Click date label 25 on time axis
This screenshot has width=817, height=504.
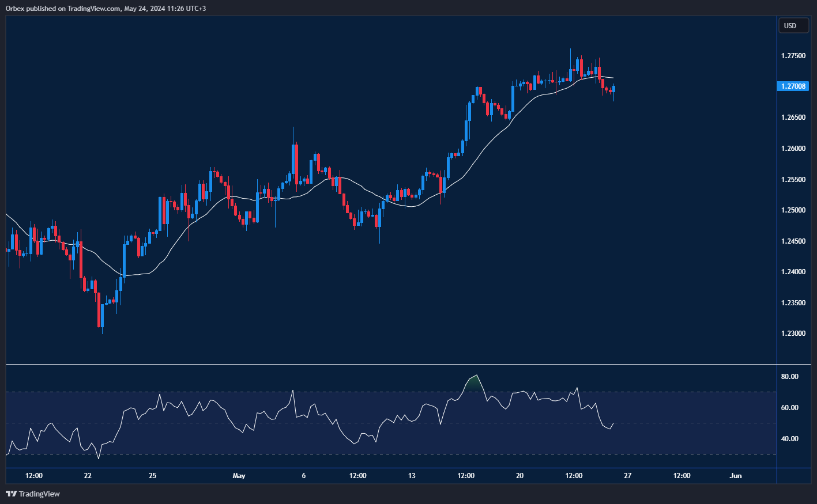[x=152, y=476]
